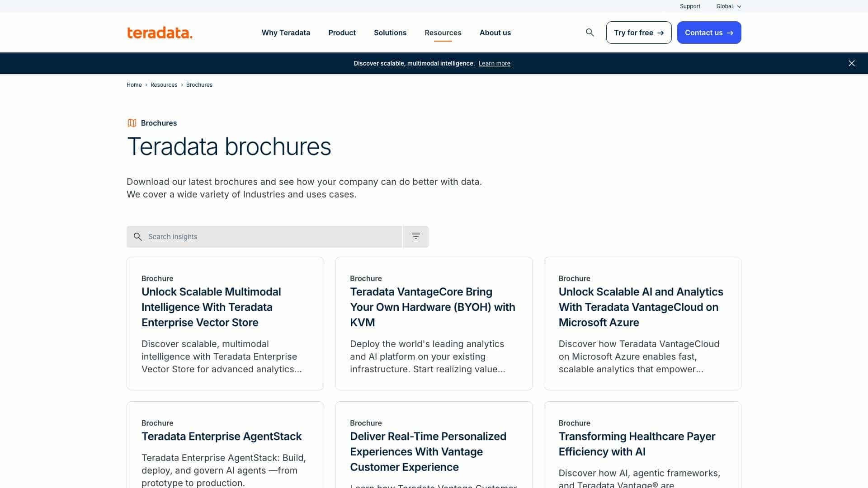The height and width of the screenshot is (488, 868).
Task: Expand the Resources navigation menu
Action: tap(443, 33)
